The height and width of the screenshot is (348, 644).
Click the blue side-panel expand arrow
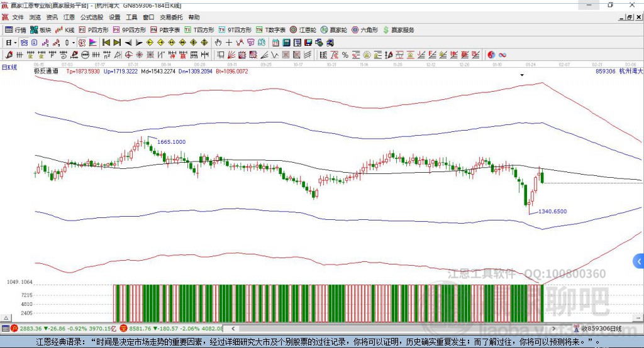[639, 261]
